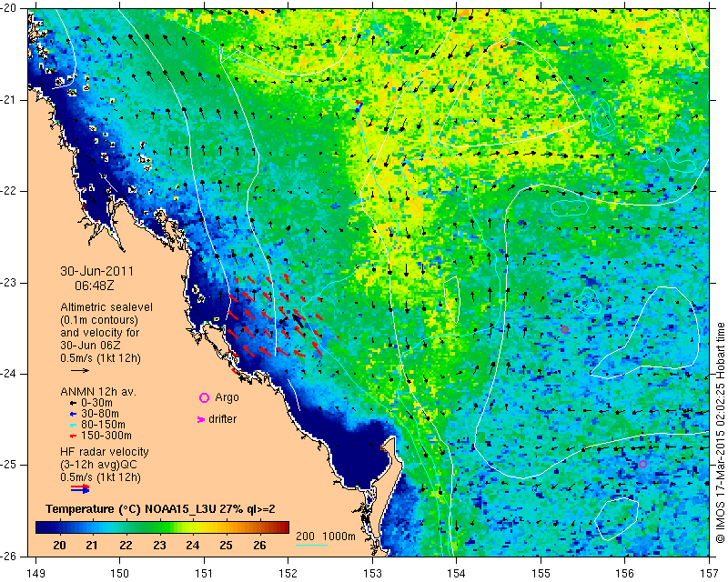Click the cyan 200m isobath legend line
Screen dimensions: 728x582
[x=311, y=545]
